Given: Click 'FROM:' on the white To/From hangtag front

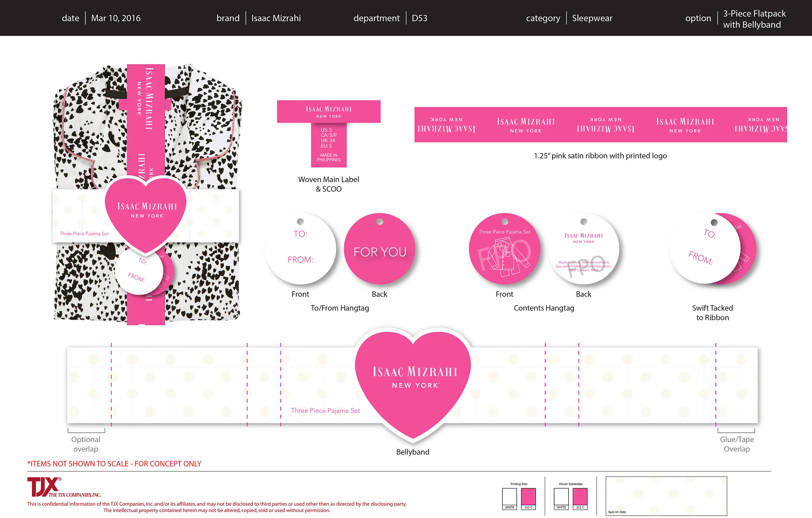Looking at the screenshot, I should coord(300,260).
